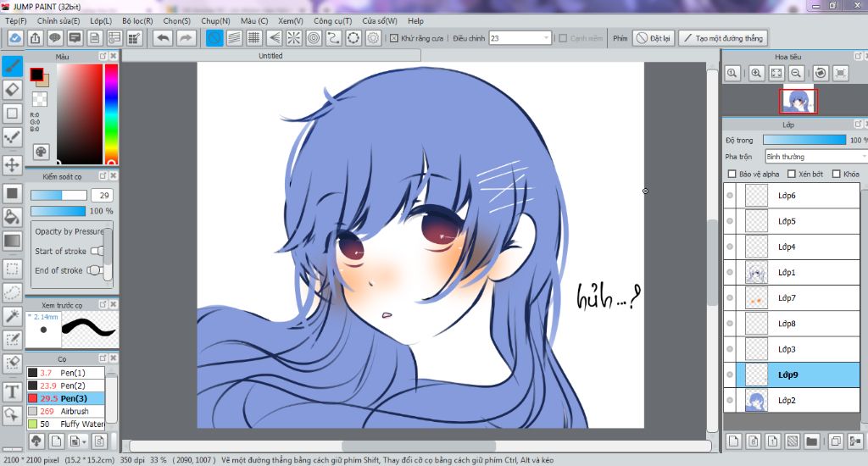
Task: Close the Màu panel
Action: [113, 56]
